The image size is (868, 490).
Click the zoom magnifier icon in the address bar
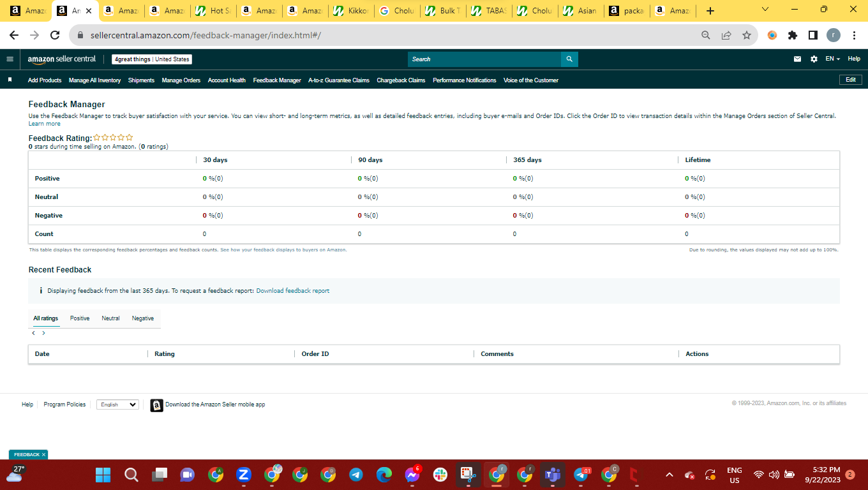click(x=706, y=35)
